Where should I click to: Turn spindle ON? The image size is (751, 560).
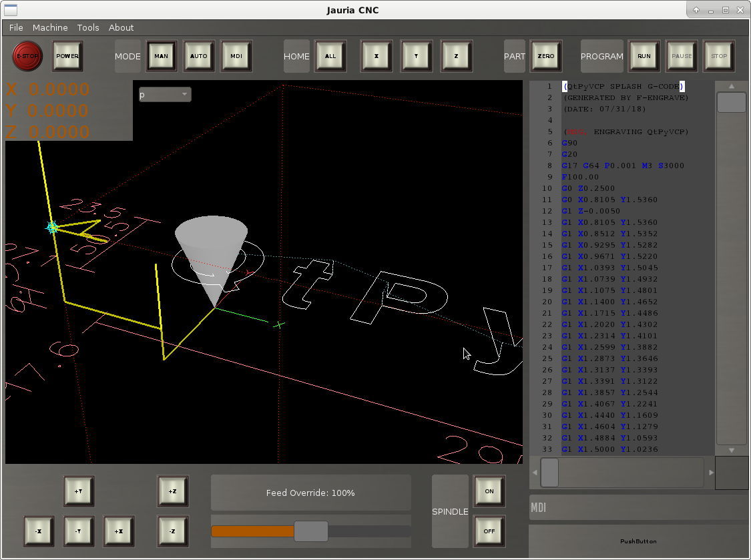pyautogui.click(x=489, y=491)
